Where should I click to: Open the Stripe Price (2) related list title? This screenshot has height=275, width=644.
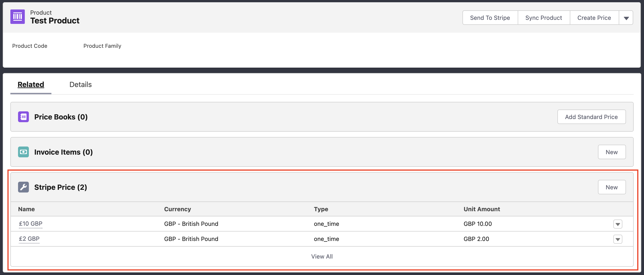click(60, 187)
